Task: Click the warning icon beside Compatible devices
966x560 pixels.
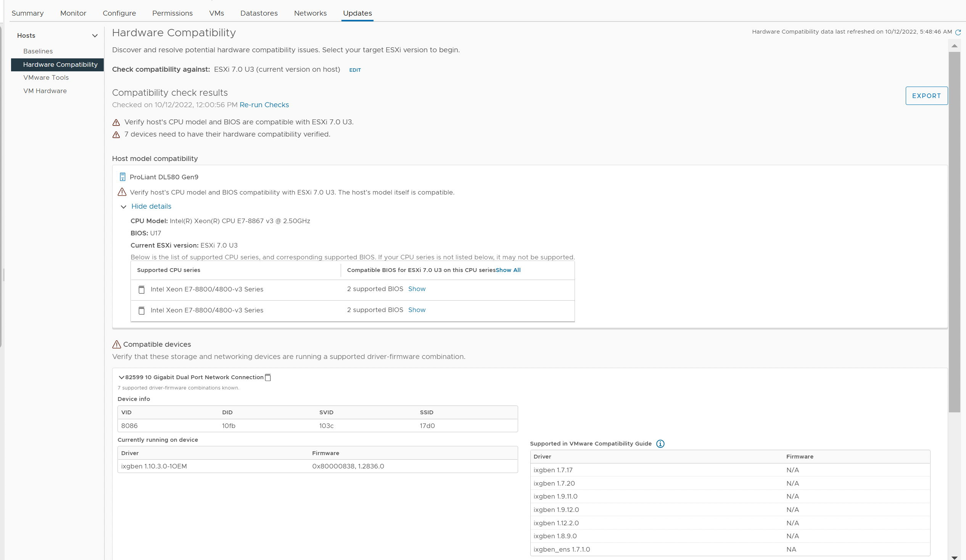Action: point(116,344)
